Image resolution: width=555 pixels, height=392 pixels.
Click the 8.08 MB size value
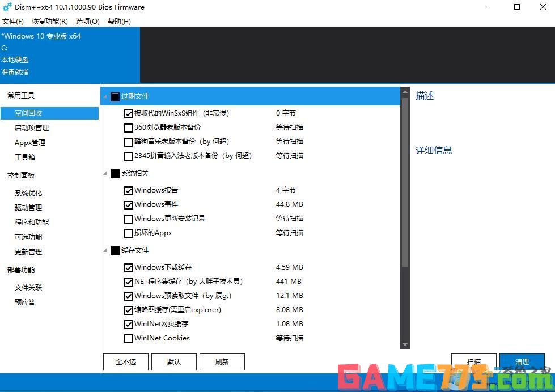[x=289, y=310]
